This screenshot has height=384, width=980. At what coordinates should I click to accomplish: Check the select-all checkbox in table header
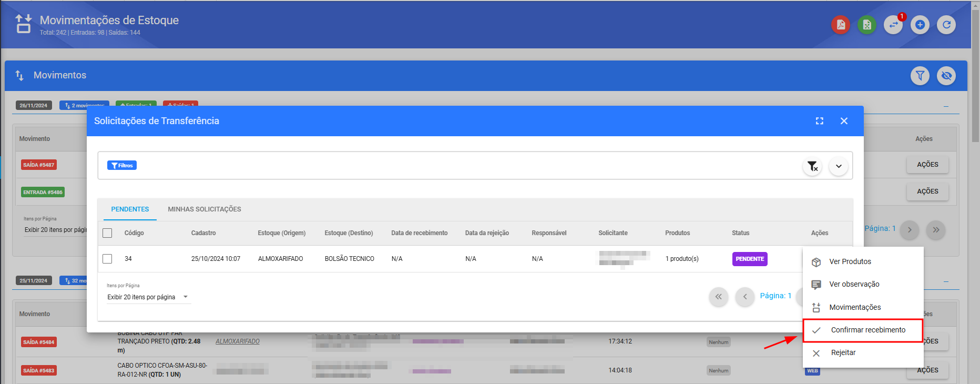point(107,233)
